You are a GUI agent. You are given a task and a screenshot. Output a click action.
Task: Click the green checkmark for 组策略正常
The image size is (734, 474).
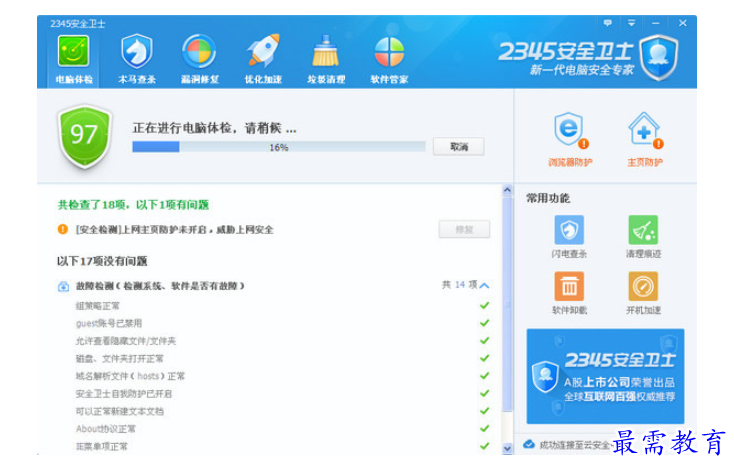click(484, 305)
